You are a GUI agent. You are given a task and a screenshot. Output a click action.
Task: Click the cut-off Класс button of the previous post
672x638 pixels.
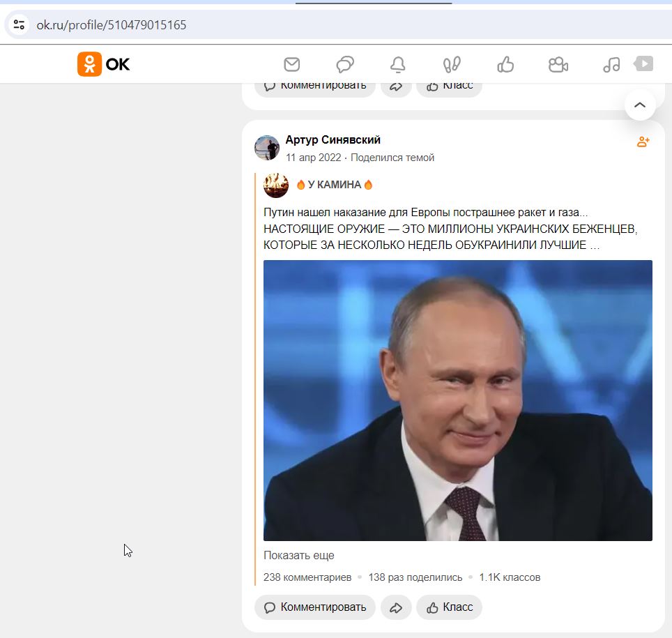tap(449, 89)
